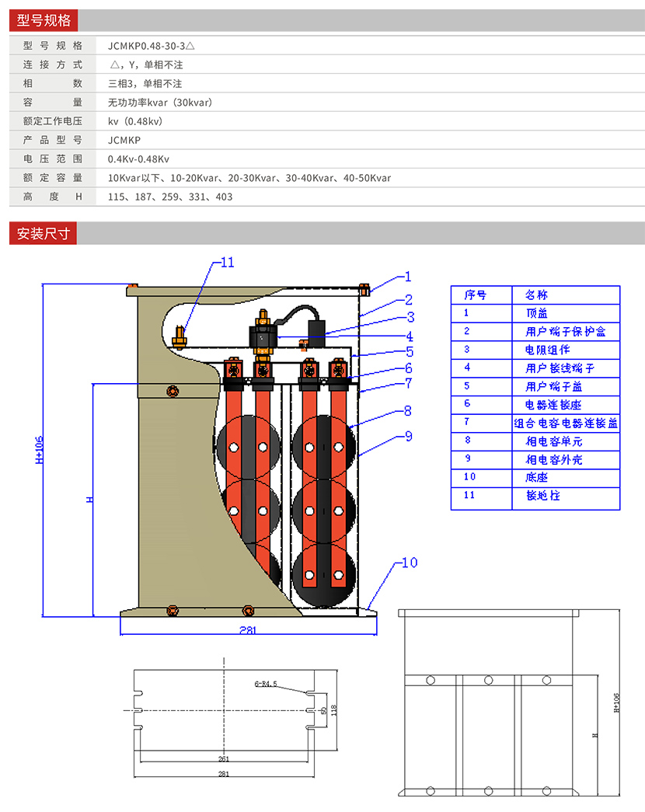
Task: Click callout number 11 in the diagram
Action: pos(226,263)
